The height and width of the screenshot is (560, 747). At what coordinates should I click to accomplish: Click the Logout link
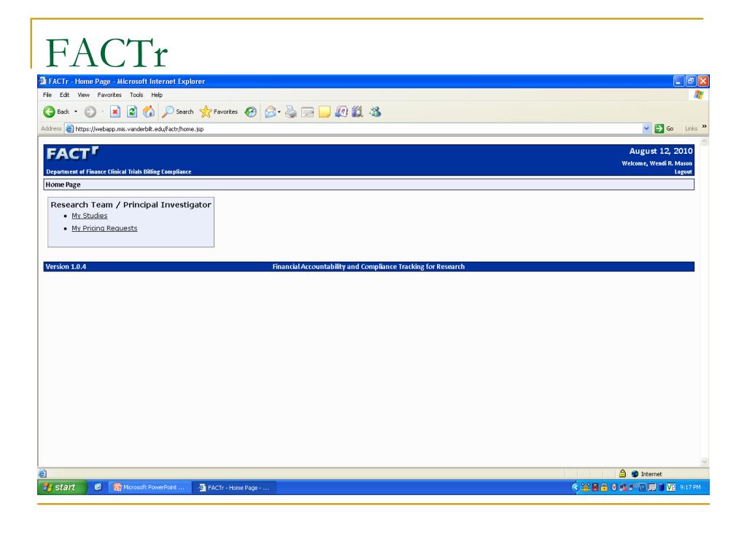pos(683,172)
